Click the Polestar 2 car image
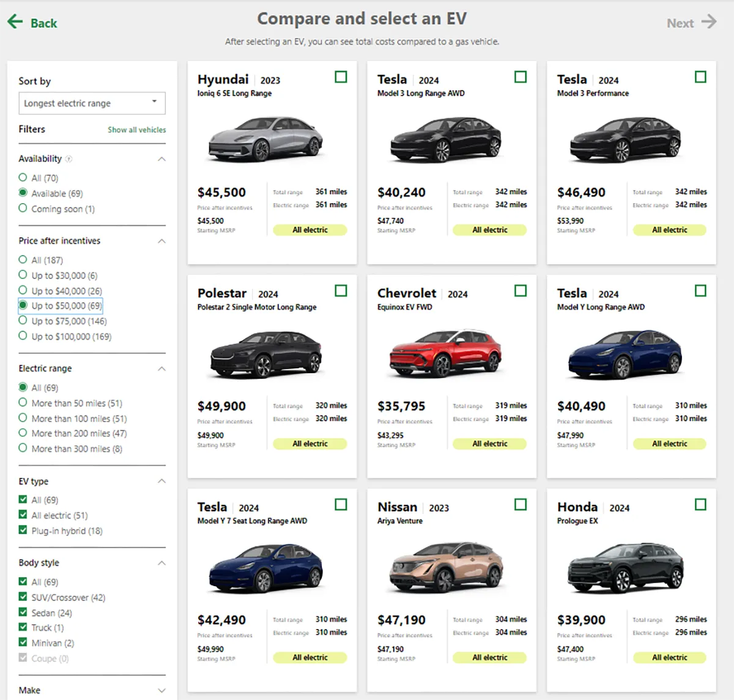 tap(265, 354)
